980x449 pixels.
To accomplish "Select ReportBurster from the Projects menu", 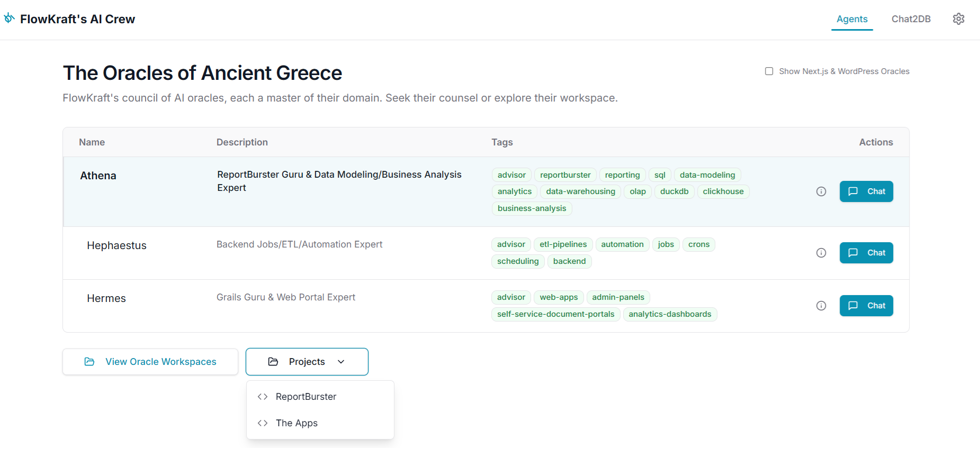I will pyautogui.click(x=306, y=397).
